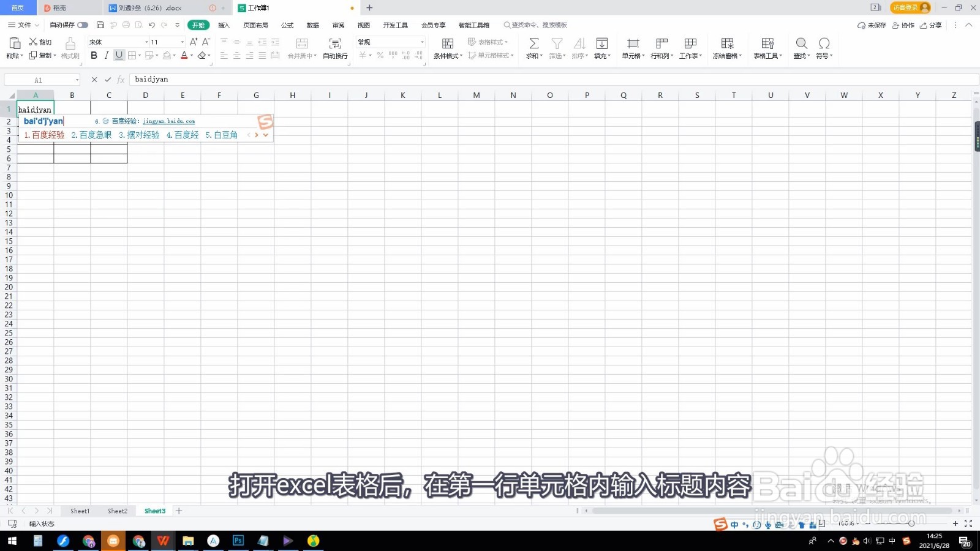The image size is (980, 551).
Task: Expand the IME candidate list down arrow
Action: tap(266, 135)
